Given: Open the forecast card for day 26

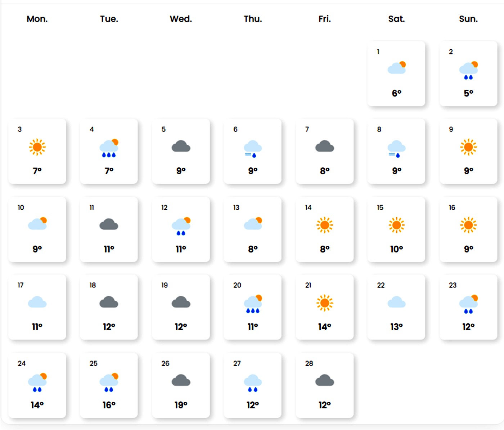Looking at the screenshot, I should tap(181, 385).
